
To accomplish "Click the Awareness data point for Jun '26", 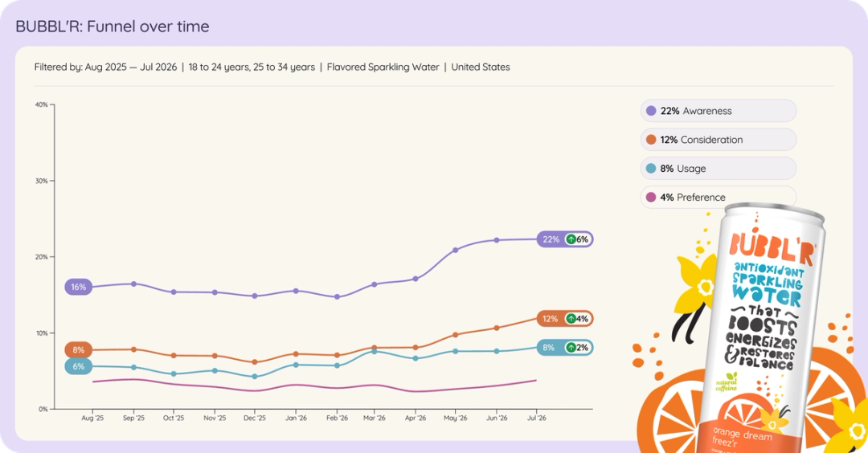I will 497,240.
